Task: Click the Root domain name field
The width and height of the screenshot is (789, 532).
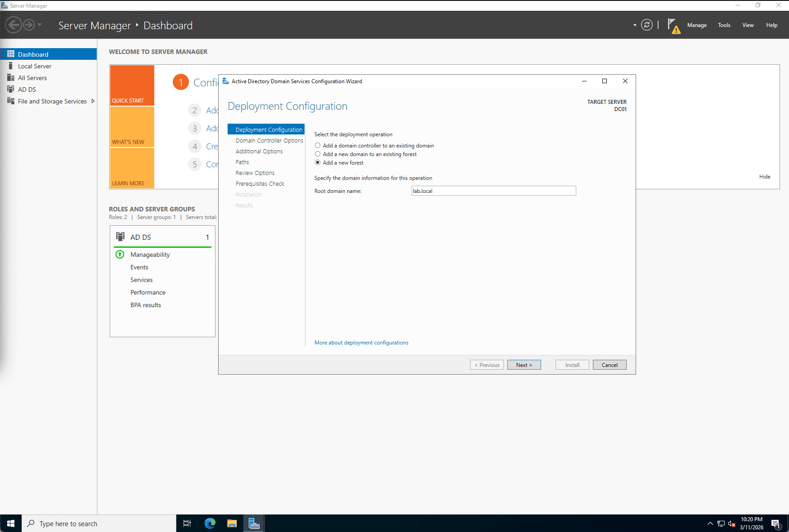Action: click(x=493, y=191)
